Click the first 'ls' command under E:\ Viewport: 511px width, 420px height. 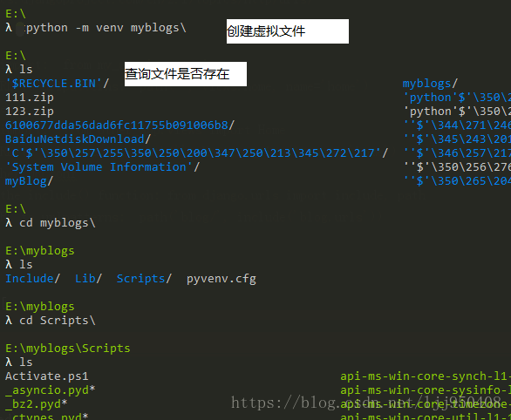coord(26,70)
